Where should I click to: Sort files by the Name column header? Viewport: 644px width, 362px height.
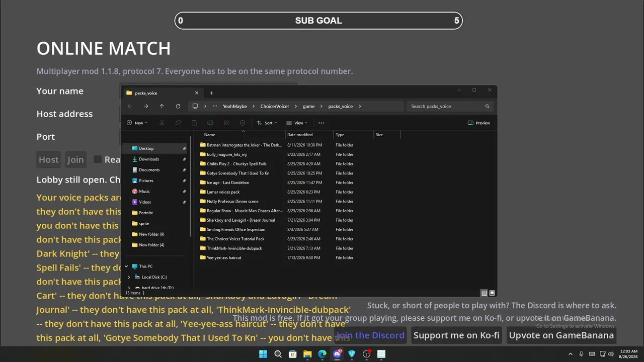tap(244, 135)
